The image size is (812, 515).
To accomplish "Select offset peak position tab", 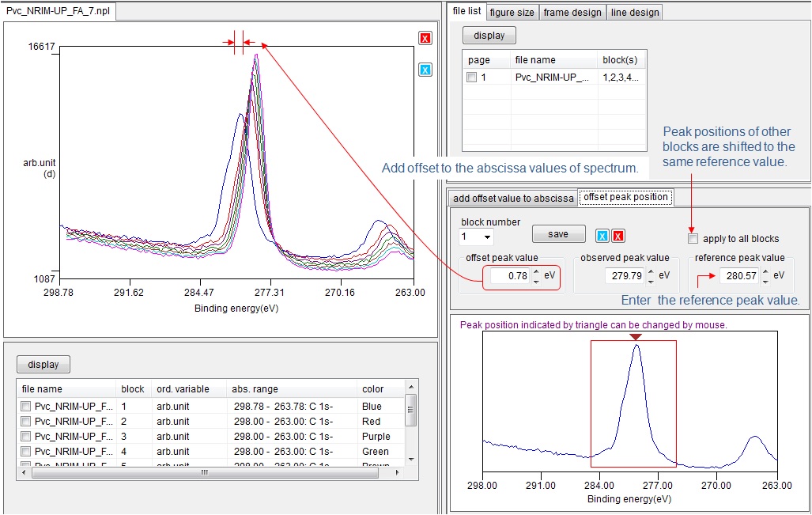I will pos(625,197).
